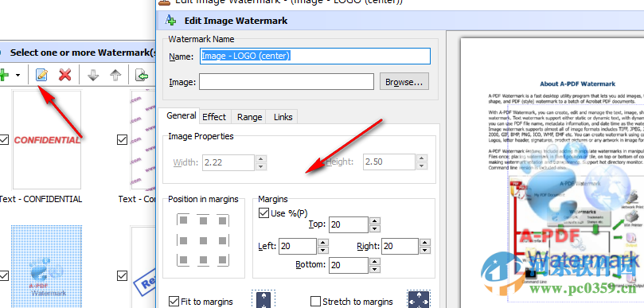Screen dimensions: 644x308
Task: Decrease Width with the down spinner
Action: pos(261,166)
